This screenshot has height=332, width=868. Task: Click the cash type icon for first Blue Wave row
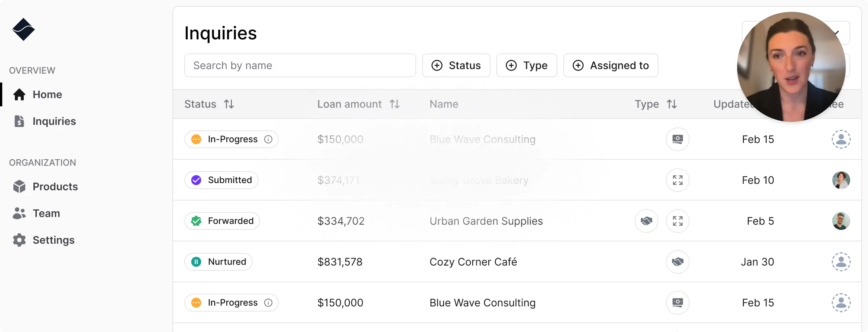point(677,139)
